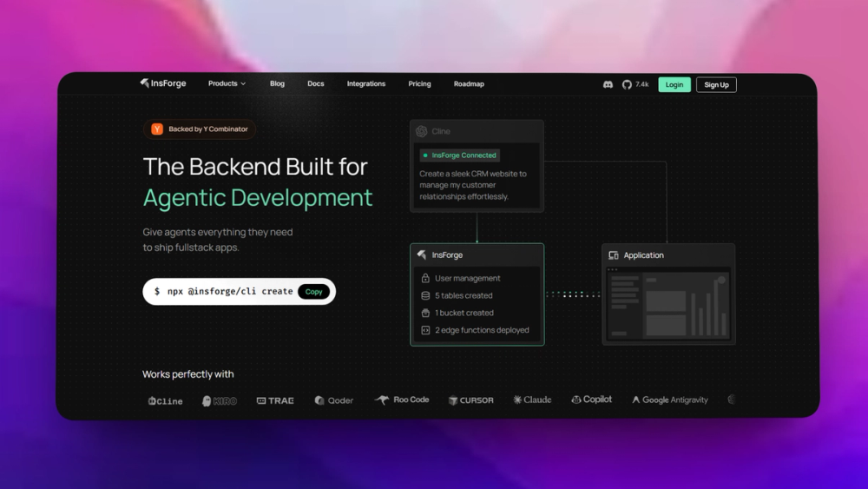Click the database icon beside 5 tables created
Image resolution: width=868 pixels, height=489 pixels.
tap(425, 295)
